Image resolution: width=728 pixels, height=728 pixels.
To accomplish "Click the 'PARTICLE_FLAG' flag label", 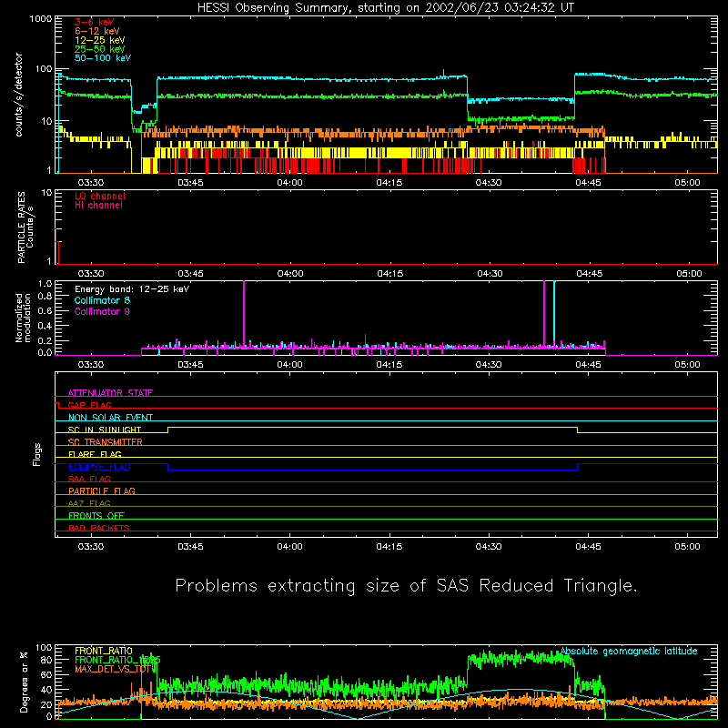I will (102, 491).
